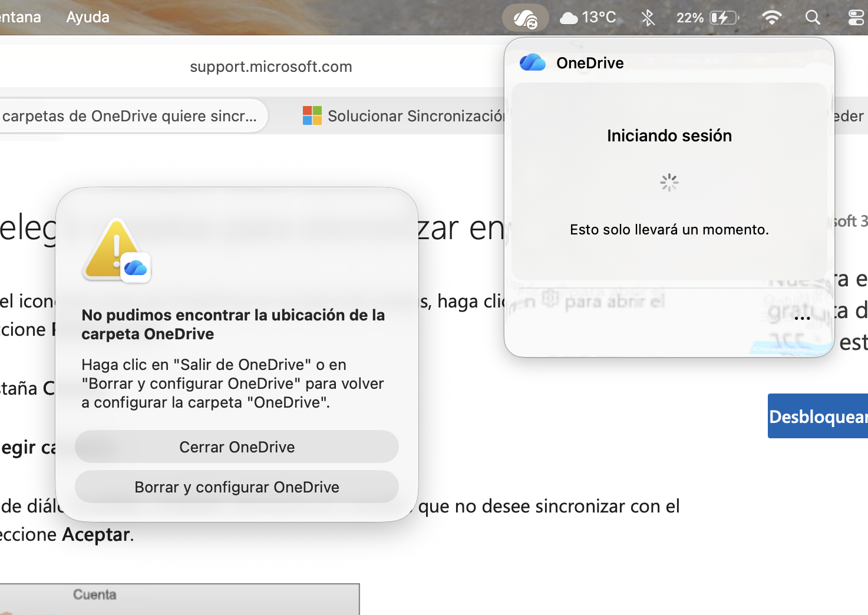Open the Bluetooth menu bar icon

[x=648, y=18]
